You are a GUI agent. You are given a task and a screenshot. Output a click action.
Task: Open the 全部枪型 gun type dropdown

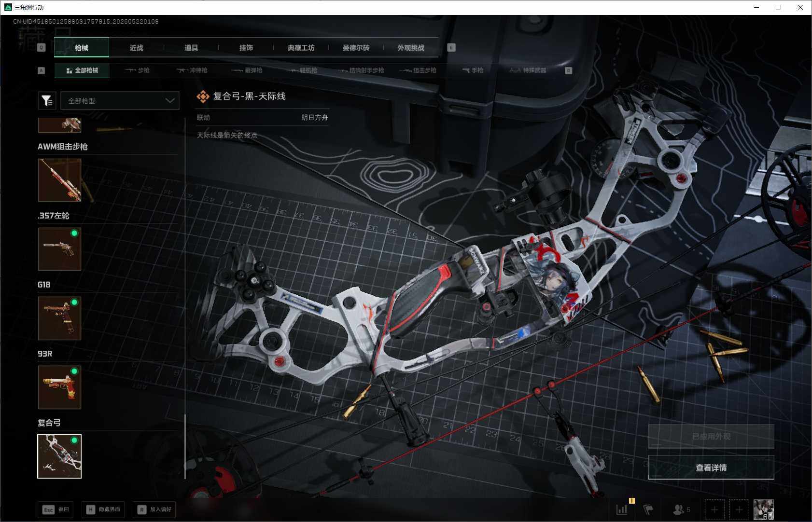coord(120,100)
